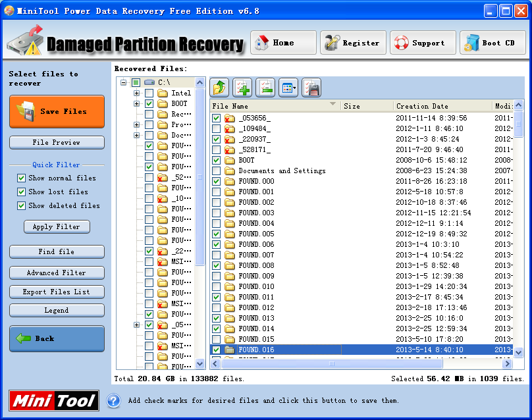The width and height of the screenshot is (532, 420).
Task: Open File Preview
Action: [57, 142]
